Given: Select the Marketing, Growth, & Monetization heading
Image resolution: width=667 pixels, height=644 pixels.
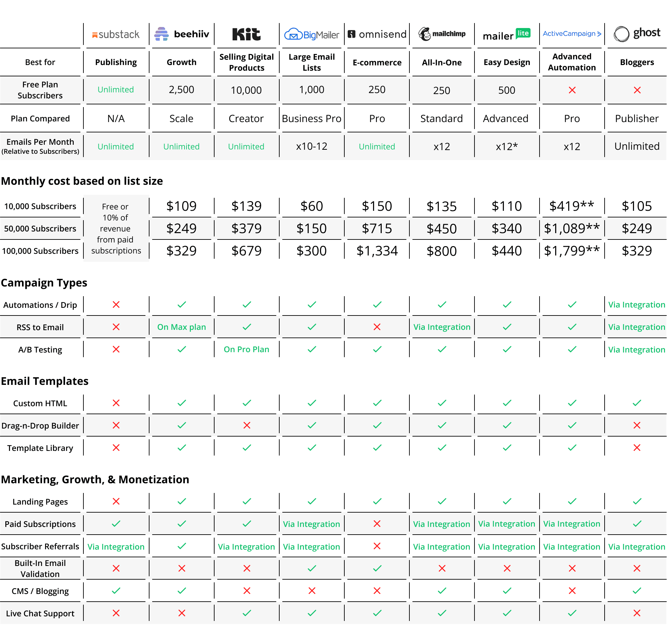Looking at the screenshot, I should tap(95, 479).
